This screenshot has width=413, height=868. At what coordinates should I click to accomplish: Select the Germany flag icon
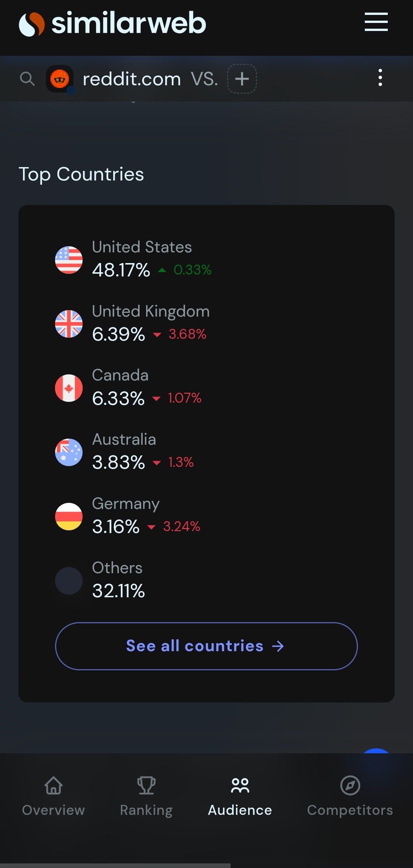69,517
